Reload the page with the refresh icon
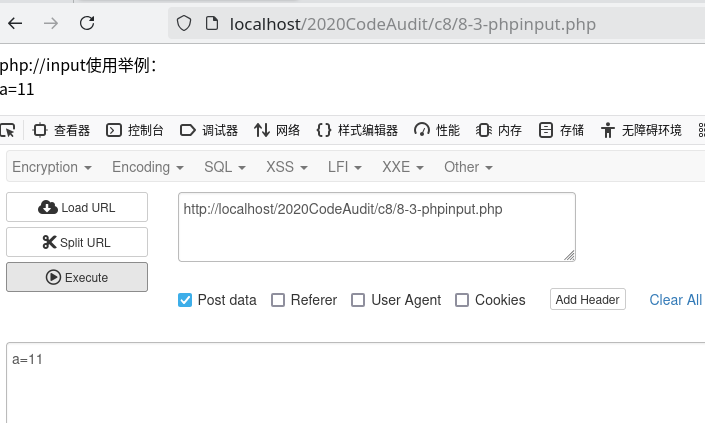The width and height of the screenshot is (705, 423). coord(87,23)
